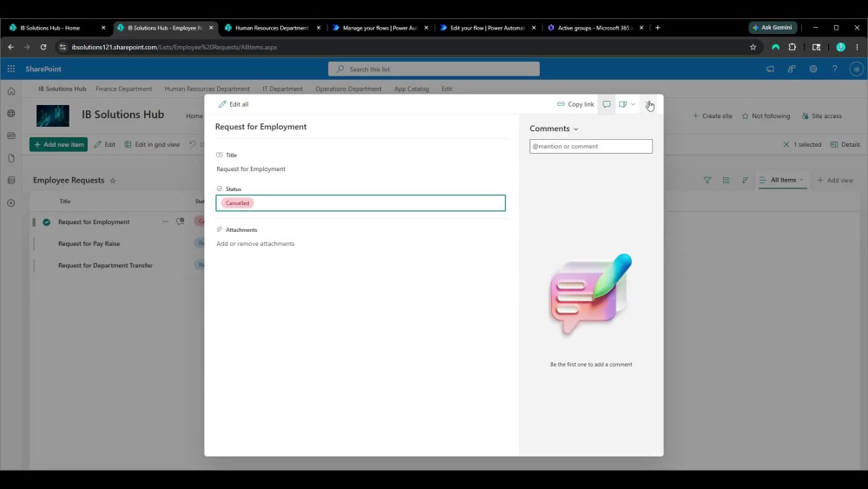Image resolution: width=868 pixels, height=489 pixels.
Task: Click the Status field Cancelled box
Action: pyautogui.click(x=360, y=202)
